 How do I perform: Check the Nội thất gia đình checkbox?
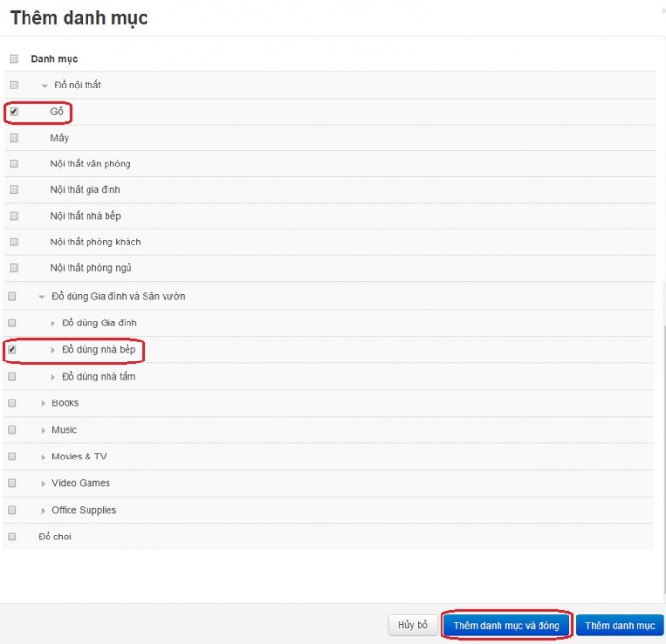(x=14, y=189)
